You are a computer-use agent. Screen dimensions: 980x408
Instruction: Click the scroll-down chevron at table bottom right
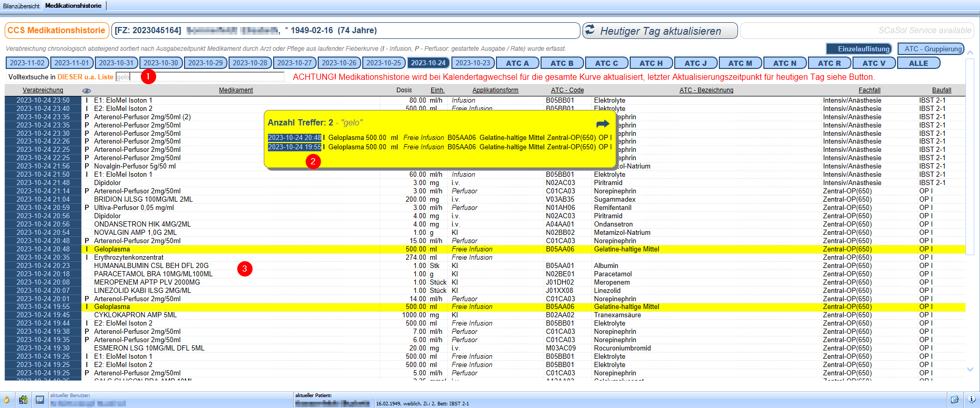tap(970, 369)
